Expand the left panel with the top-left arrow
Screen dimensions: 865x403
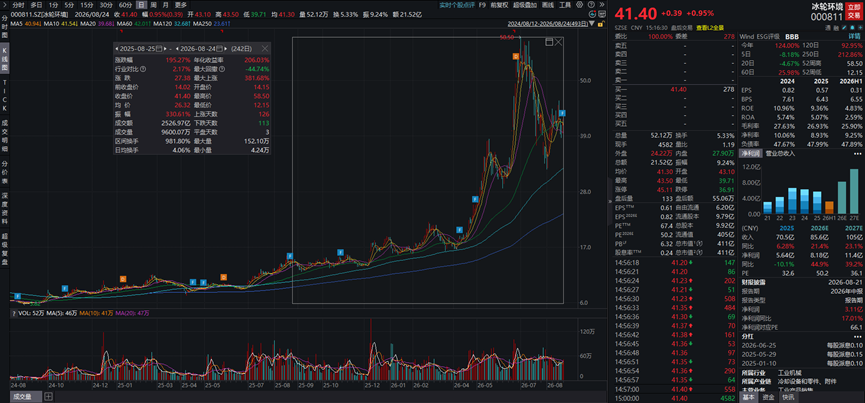(4, 5)
